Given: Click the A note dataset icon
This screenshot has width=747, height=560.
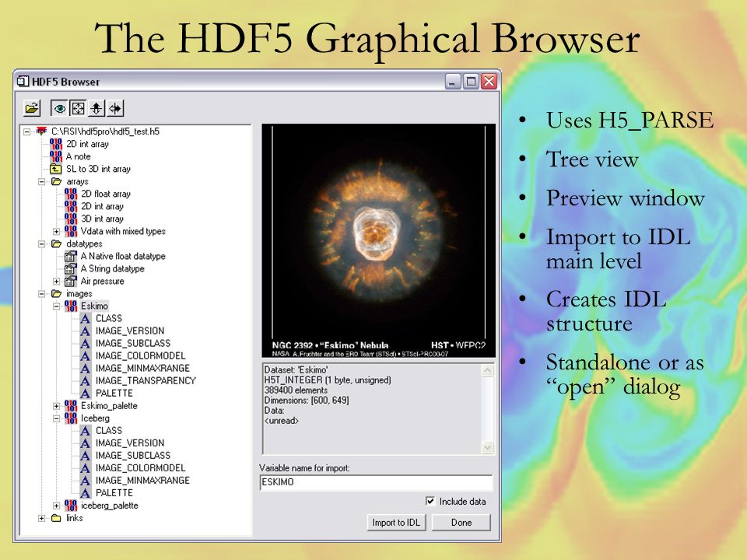Looking at the screenshot, I should coord(56,156).
